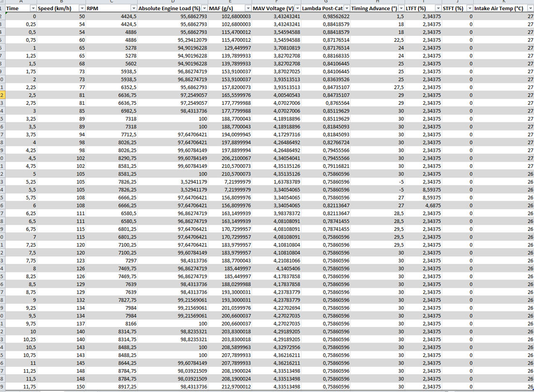
Task: Open the Time column filter dropdown
Action: point(33,9)
